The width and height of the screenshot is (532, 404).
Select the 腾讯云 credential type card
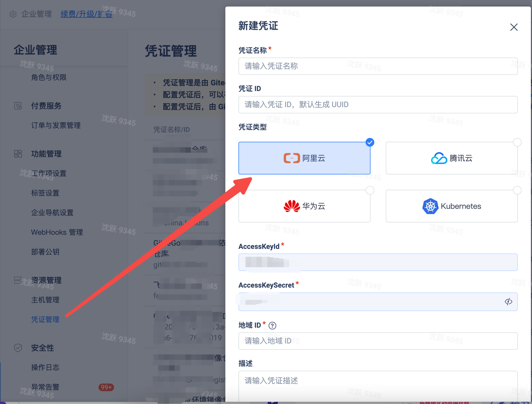click(x=452, y=158)
